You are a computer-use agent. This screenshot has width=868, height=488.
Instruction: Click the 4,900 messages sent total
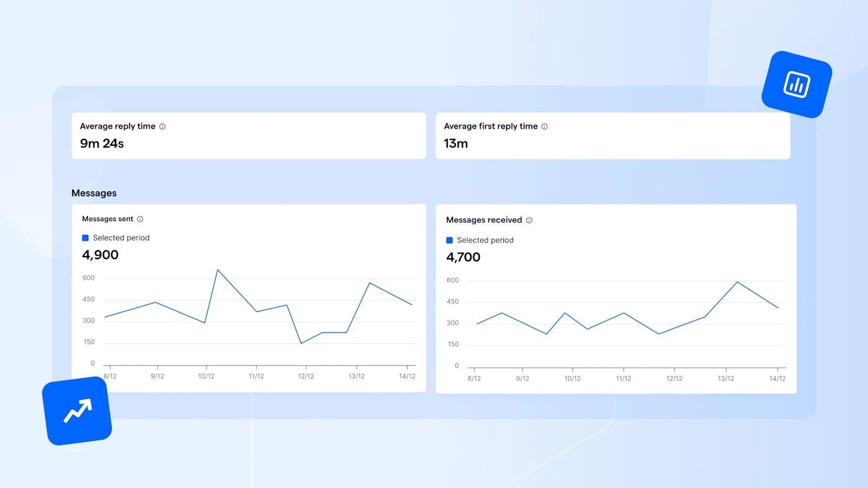(x=100, y=255)
